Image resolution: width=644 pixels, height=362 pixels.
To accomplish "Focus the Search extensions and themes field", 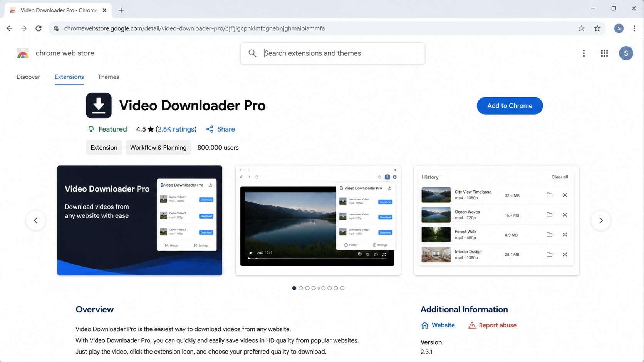I will click(x=332, y=53).
